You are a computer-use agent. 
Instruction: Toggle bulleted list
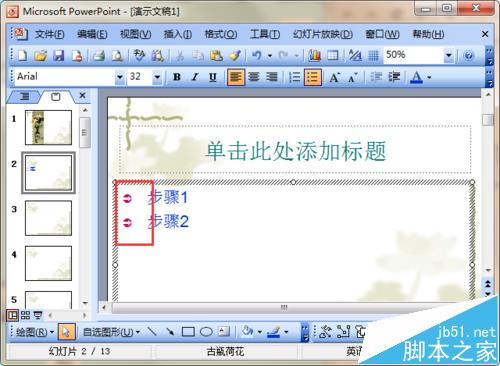coord(313,77)
